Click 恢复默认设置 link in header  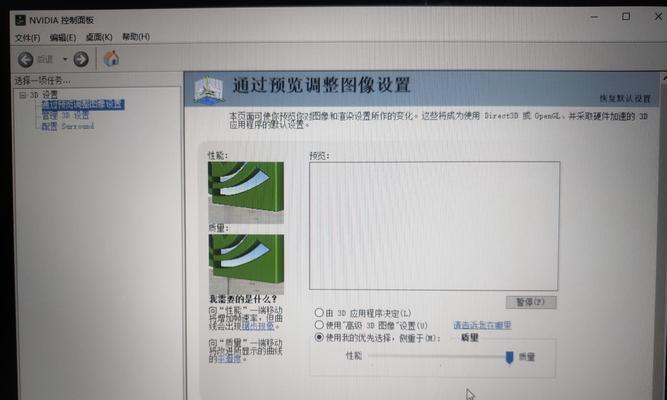click(x=625, y=98)
